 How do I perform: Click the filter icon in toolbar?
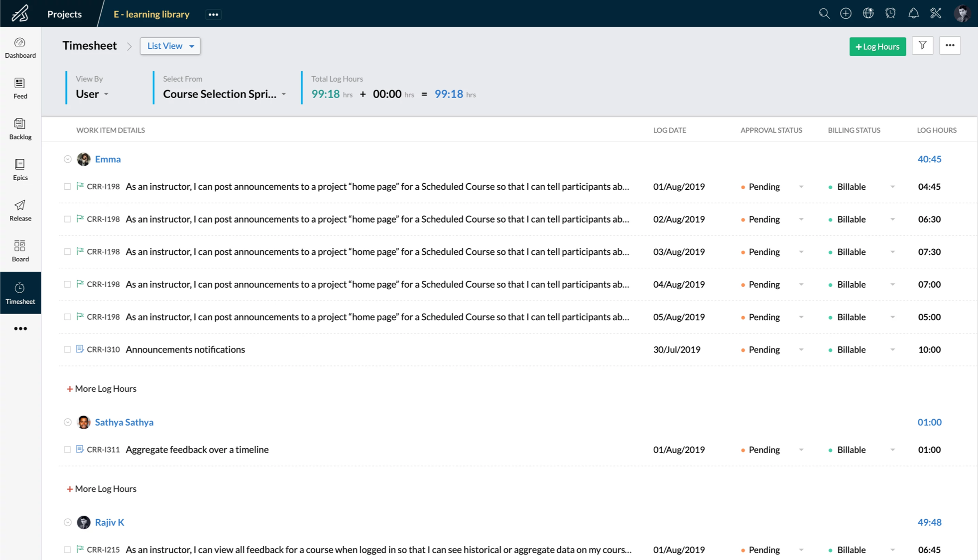click(923, 46)
